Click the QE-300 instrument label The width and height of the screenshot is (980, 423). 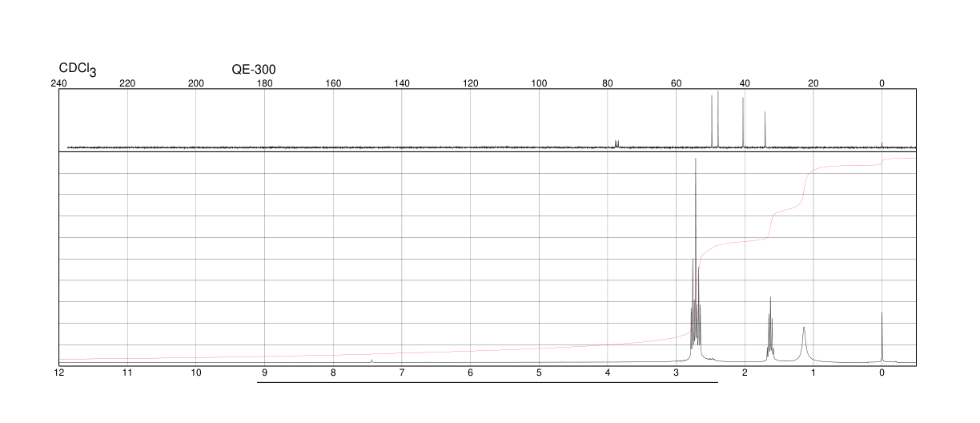pos(254,70)
